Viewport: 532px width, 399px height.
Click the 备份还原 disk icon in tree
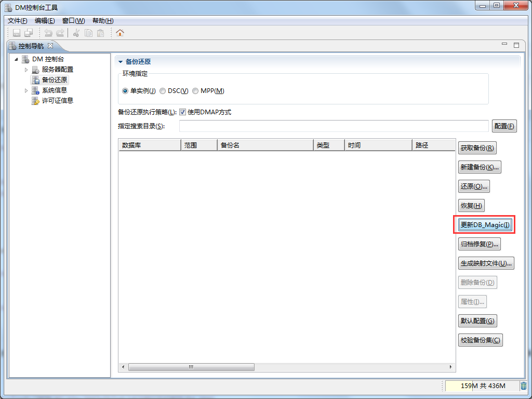pyautogui.click(x=35, y=80)
